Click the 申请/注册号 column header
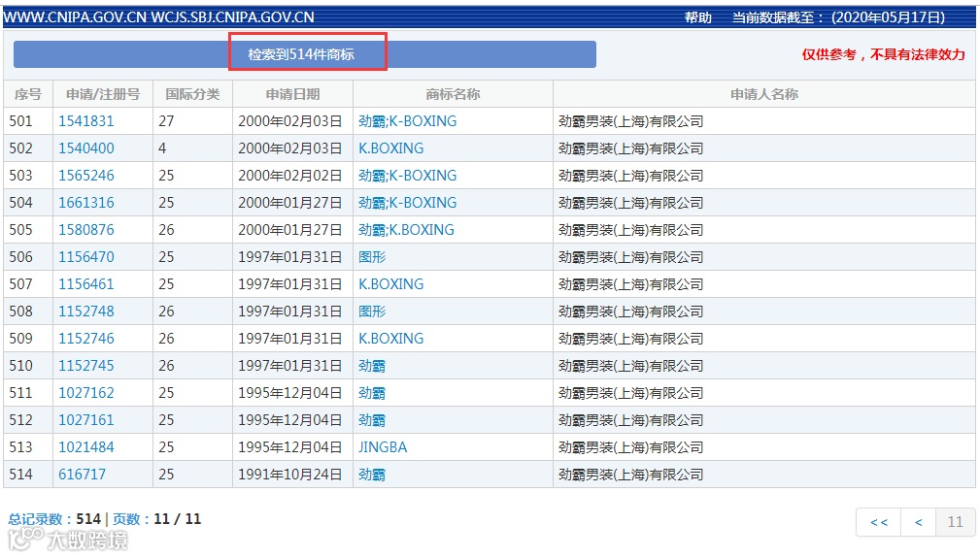 (103, 94)
